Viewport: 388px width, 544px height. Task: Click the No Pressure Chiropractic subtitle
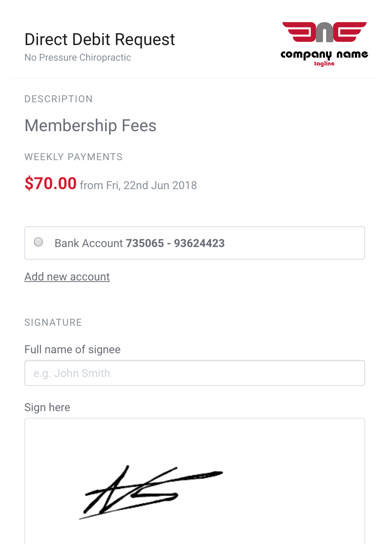pyautogui.click(x=78, y=57)
